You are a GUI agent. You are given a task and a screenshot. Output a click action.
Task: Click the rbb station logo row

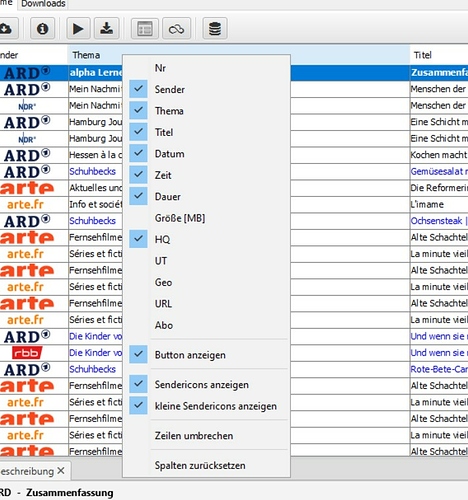pyautogui.click(x=27, y=353)
